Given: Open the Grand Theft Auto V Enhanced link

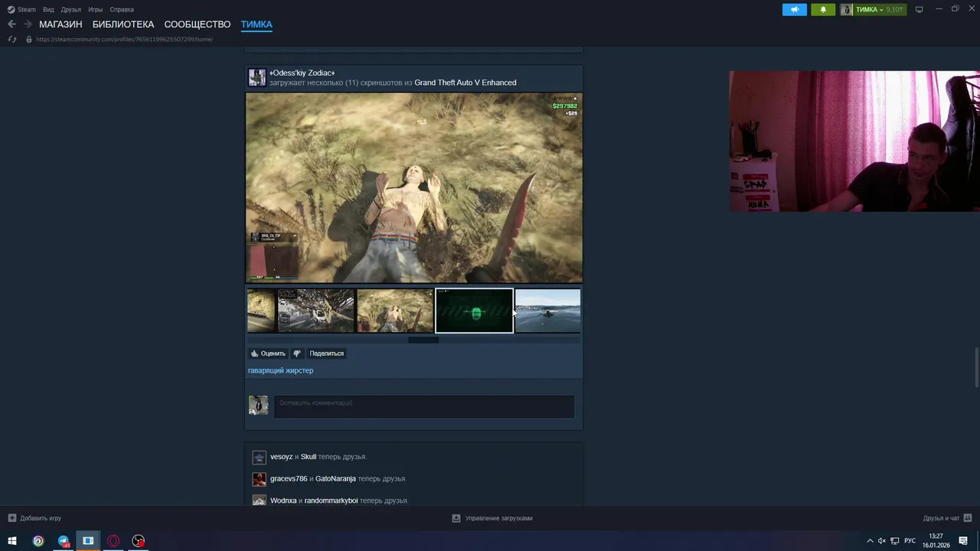Looking at the screenshot, I should [x=465, y=83].
